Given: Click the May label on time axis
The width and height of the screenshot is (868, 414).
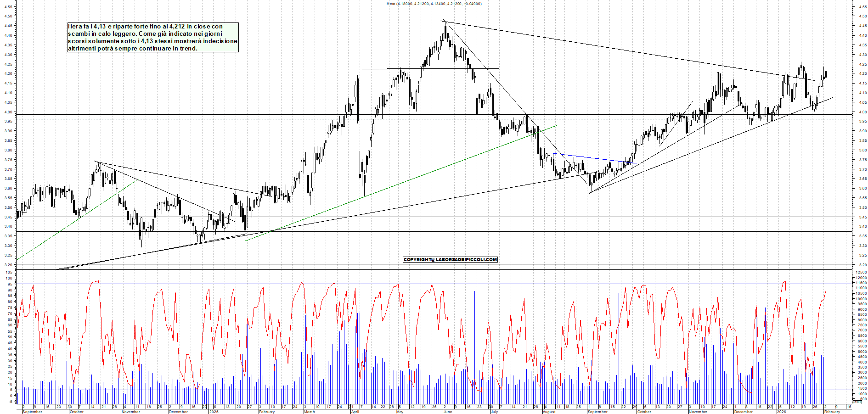Looking at the screenshot, I should tap(400, 412).
